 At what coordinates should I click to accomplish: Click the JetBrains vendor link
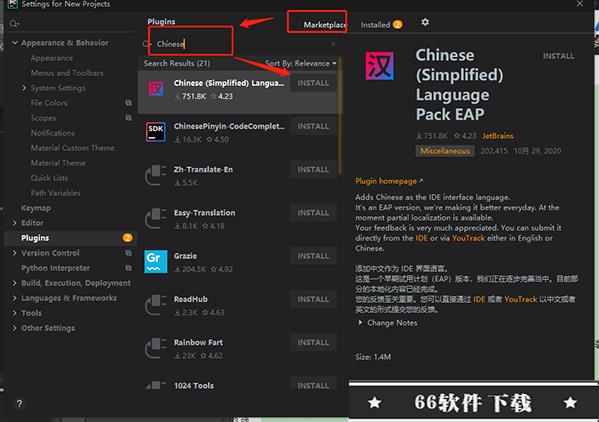click(x=497, y=136)
